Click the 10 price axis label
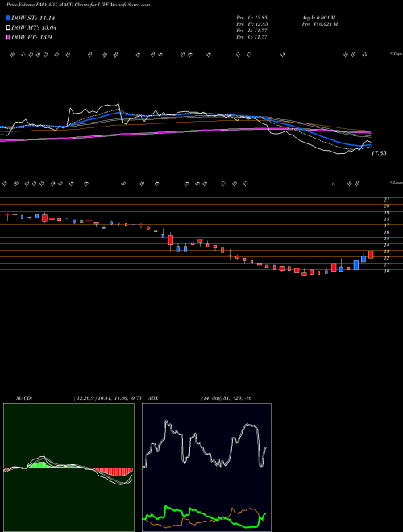Screen dimensions: 403x532 (386, 271)
